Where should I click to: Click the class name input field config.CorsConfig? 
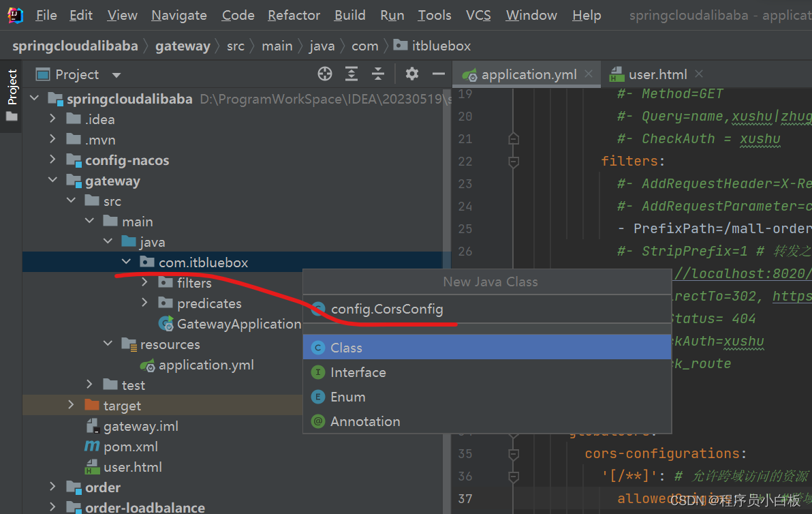point(487,309)
